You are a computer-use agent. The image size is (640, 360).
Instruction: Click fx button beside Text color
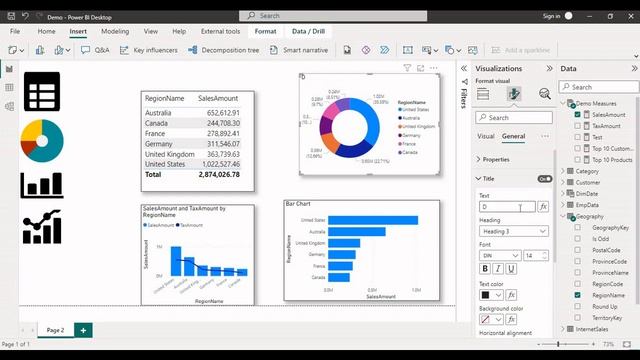click(x=511, y=295)
